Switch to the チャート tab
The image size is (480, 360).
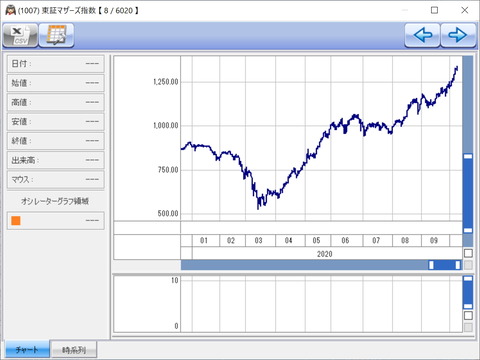(27, 349)
